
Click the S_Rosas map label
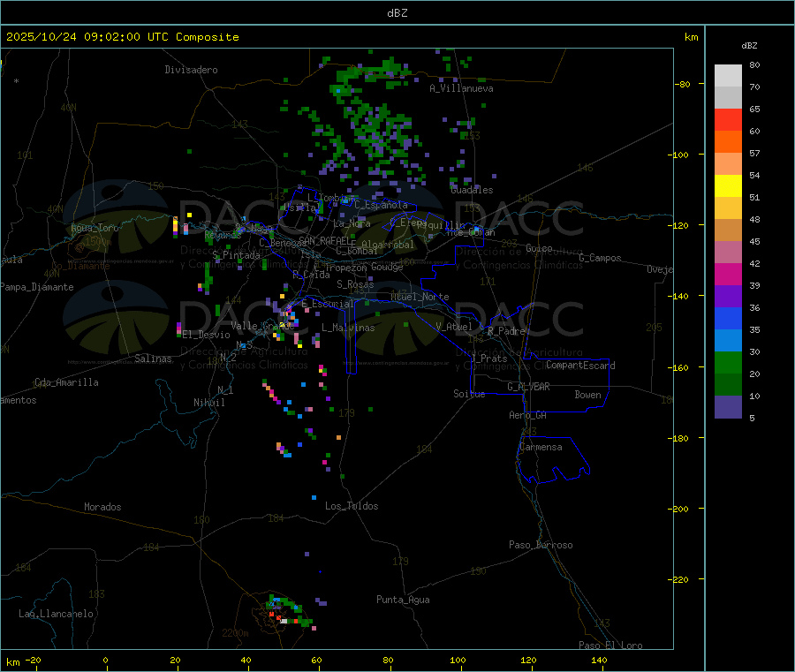pos(355,284)
